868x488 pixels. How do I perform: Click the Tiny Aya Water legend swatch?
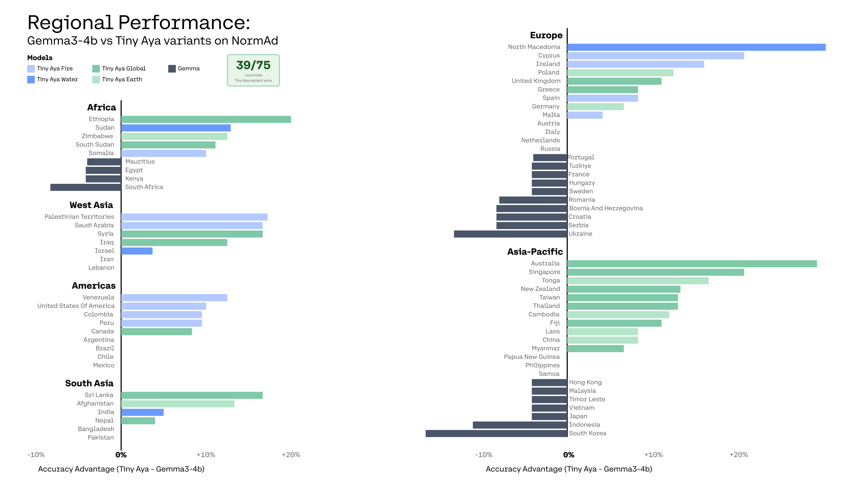tap(31, 79)
